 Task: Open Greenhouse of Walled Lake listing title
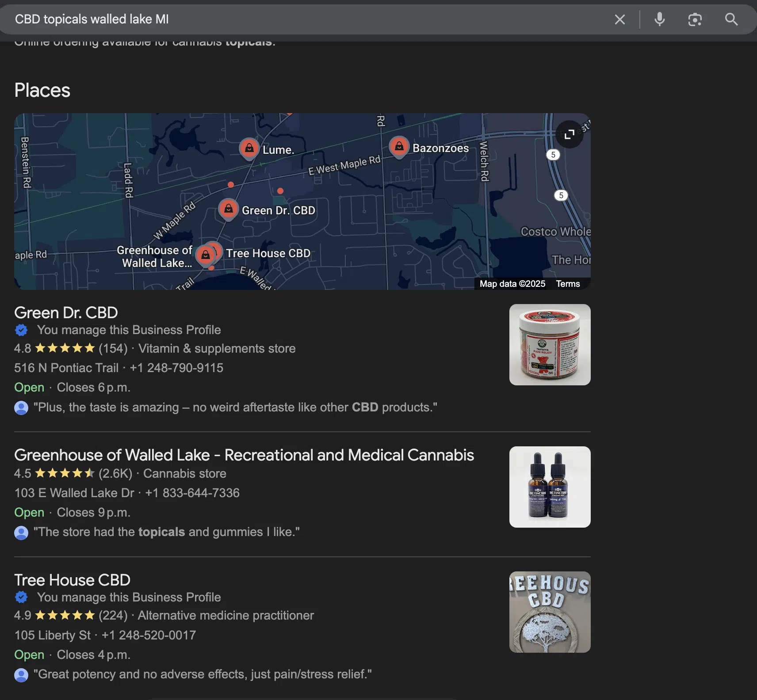point(244,455)
